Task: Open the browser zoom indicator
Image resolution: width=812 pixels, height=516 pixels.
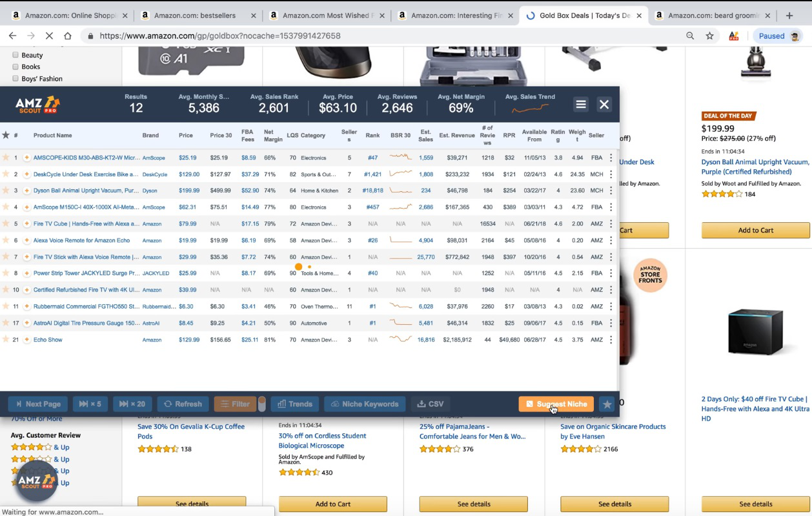Action: (x=691, y=36)
